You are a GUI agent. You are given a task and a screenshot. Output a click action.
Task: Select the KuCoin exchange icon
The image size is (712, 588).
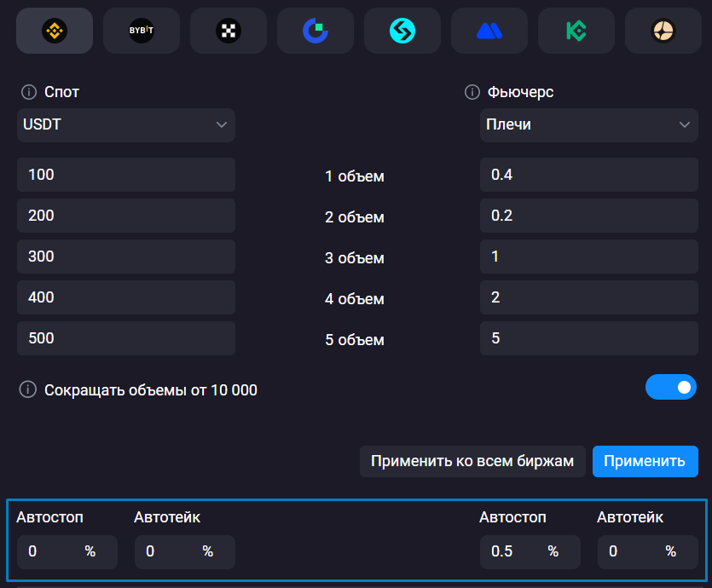coord(576,31)
